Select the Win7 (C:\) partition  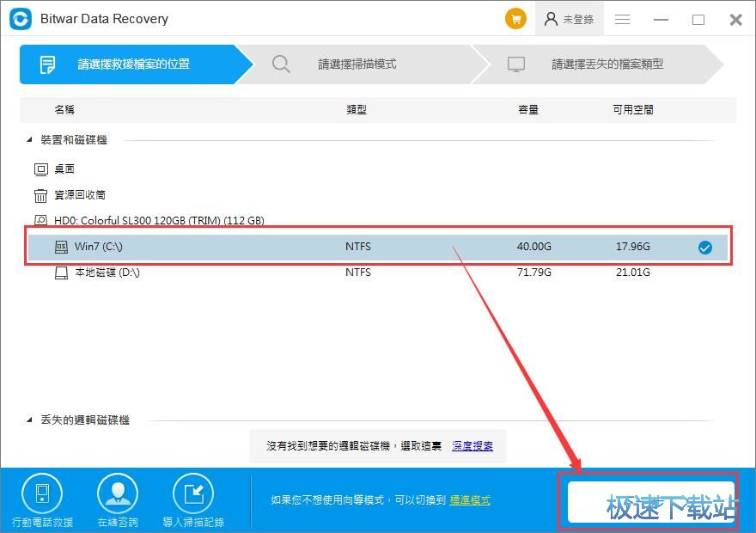point(378,247)
